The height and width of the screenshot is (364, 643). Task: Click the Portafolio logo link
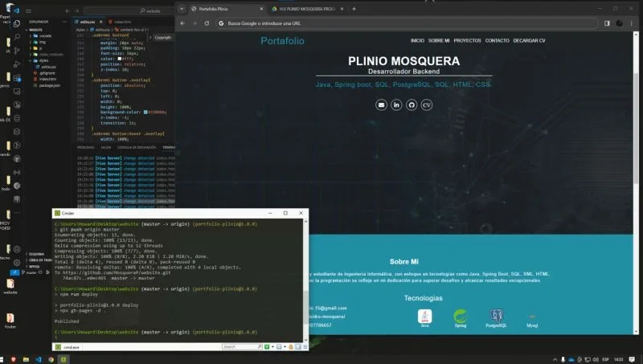click(x=283, y=41)
